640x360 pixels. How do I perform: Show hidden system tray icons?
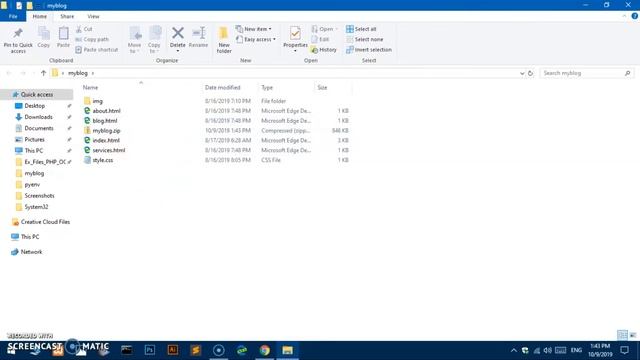[x=513, y=350]
